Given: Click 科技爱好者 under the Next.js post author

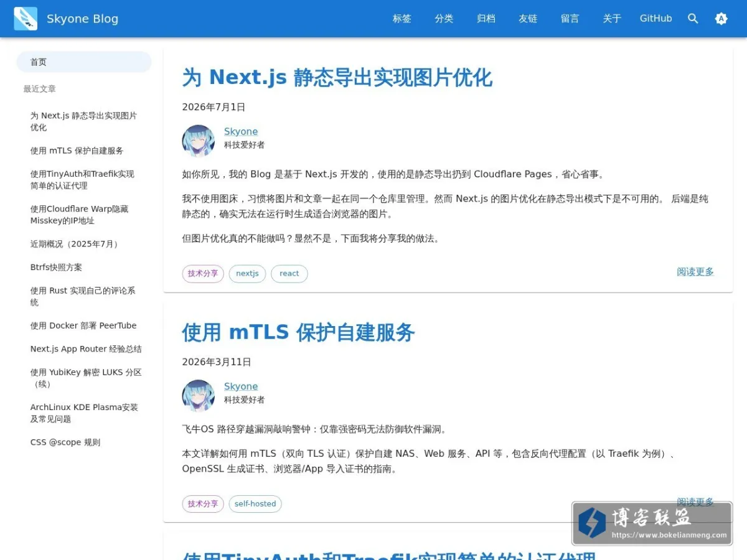Looking at the screenshot, I should [x=245, y=145].
